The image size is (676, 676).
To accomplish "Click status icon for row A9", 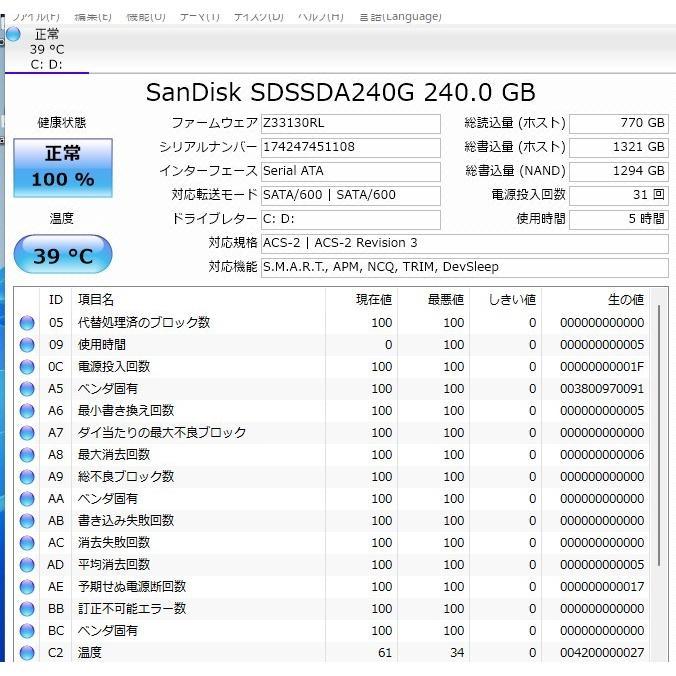I will tap(27, 476).
